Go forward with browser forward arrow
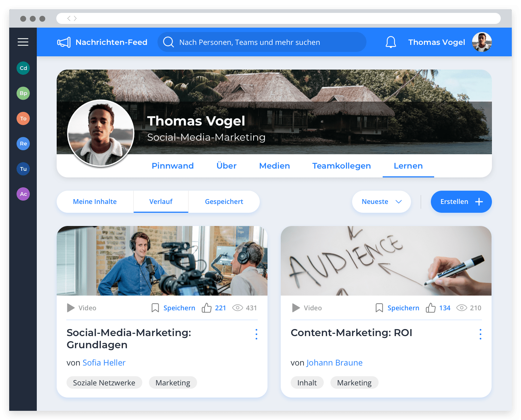Viewport: 521px width, 420px height. pos(75,18)
